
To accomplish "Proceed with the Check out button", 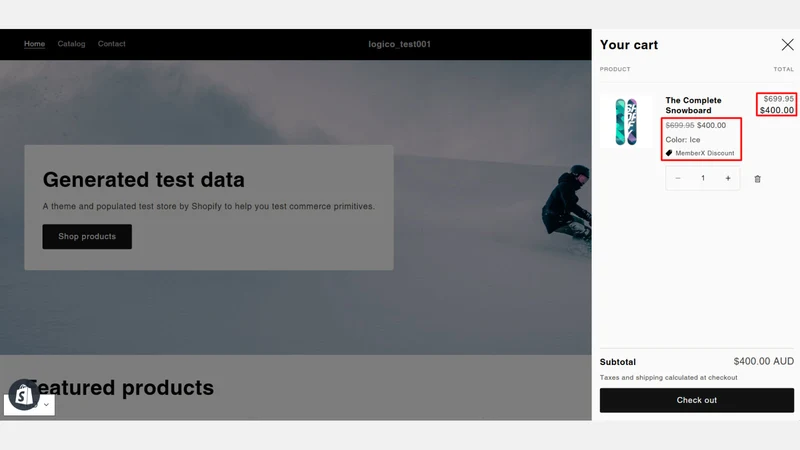I will (696, 400).
